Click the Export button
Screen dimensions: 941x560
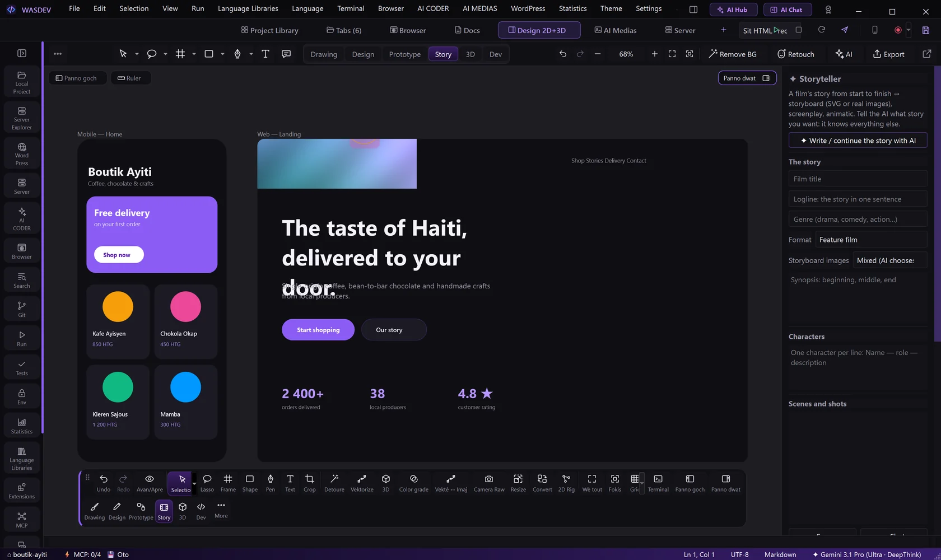tap(888, 54)
